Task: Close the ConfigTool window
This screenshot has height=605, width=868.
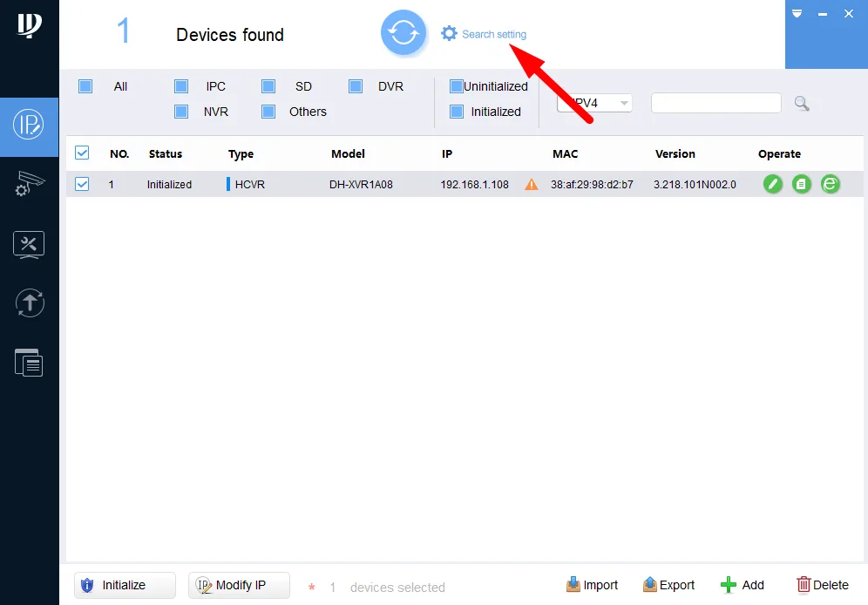Action: click(x=849, y=13)
